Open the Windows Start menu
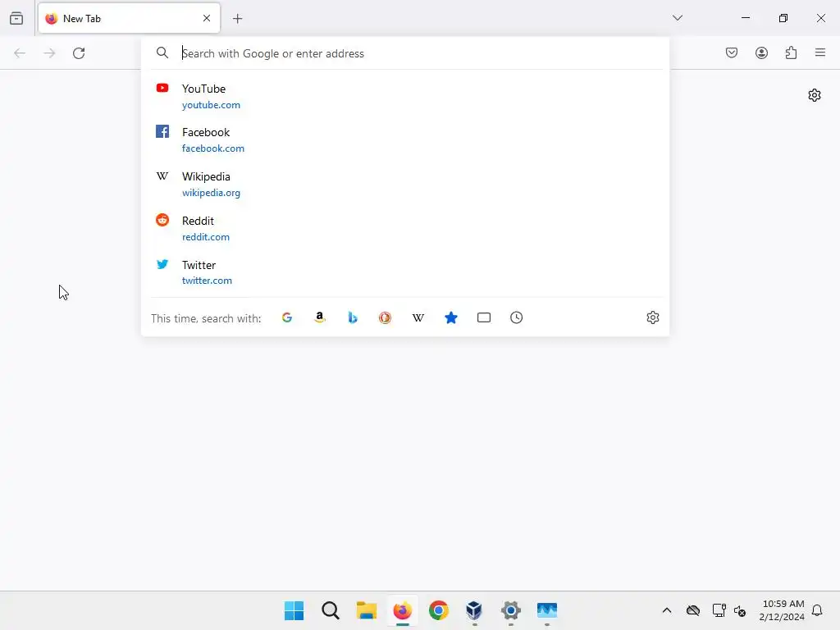Image resolution: width=840 pixels, height=630 pixels. (x=294, y=610)
